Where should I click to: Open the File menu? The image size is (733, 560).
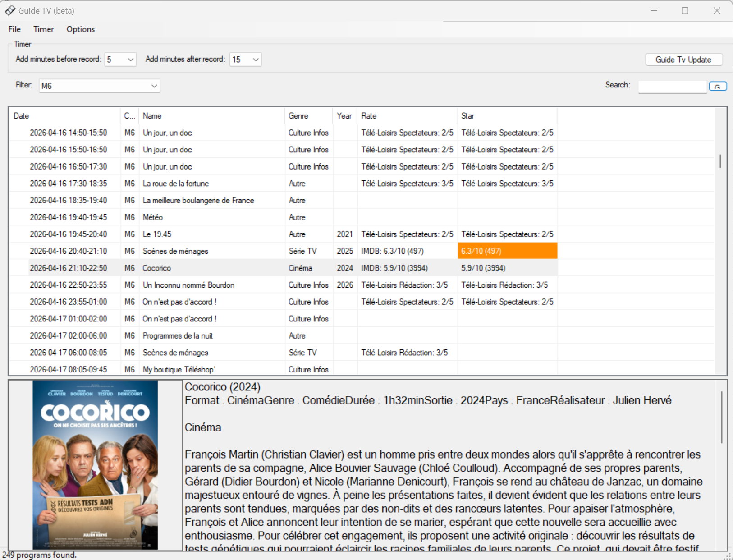[x=14, y=29]
